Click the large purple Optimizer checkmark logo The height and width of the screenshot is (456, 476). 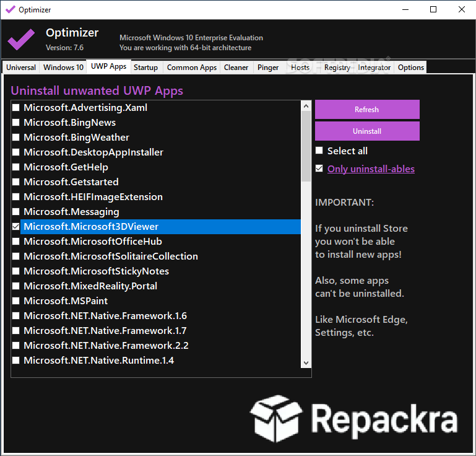[x=21, y=40]
